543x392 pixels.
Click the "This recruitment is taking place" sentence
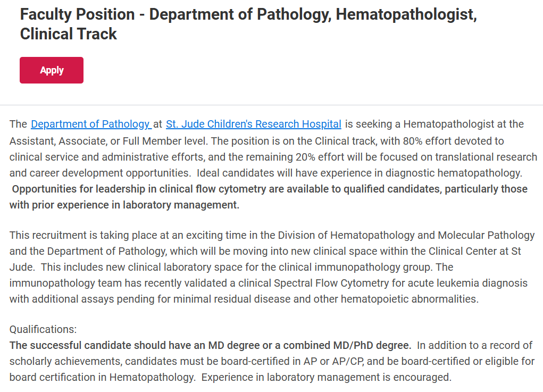coord(85,235)
